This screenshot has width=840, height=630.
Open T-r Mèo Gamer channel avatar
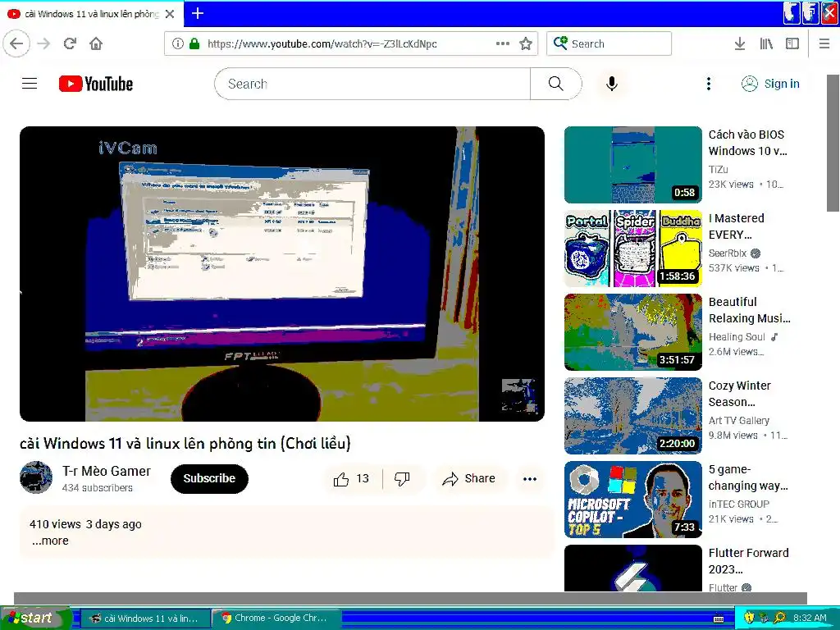pos(36,477)
